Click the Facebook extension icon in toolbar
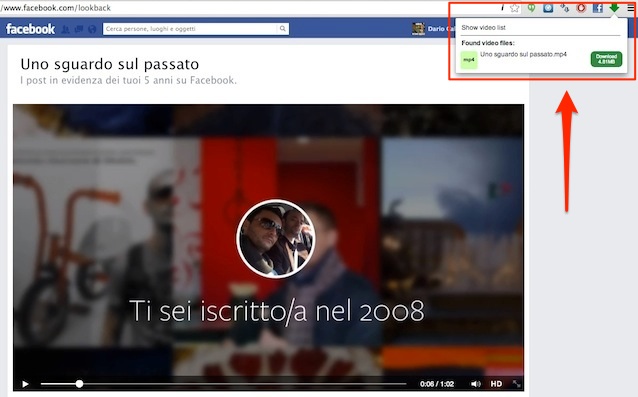 point(597,8)
